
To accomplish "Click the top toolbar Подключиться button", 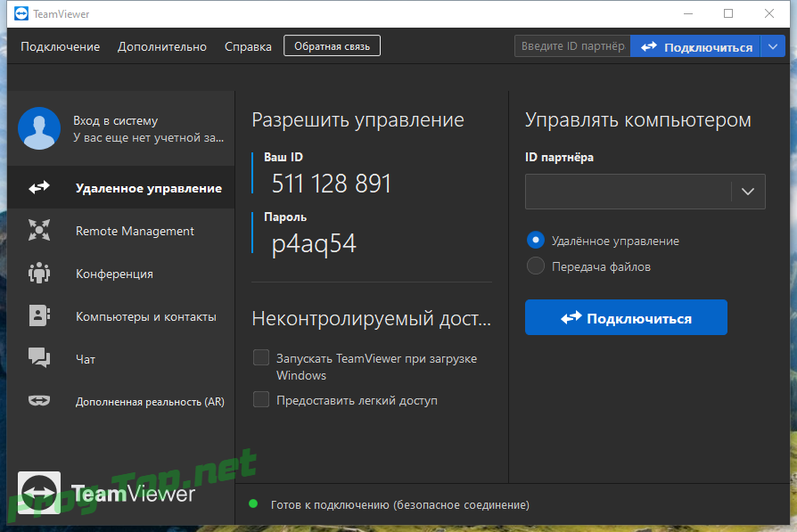I will click(x=695, y=46).
